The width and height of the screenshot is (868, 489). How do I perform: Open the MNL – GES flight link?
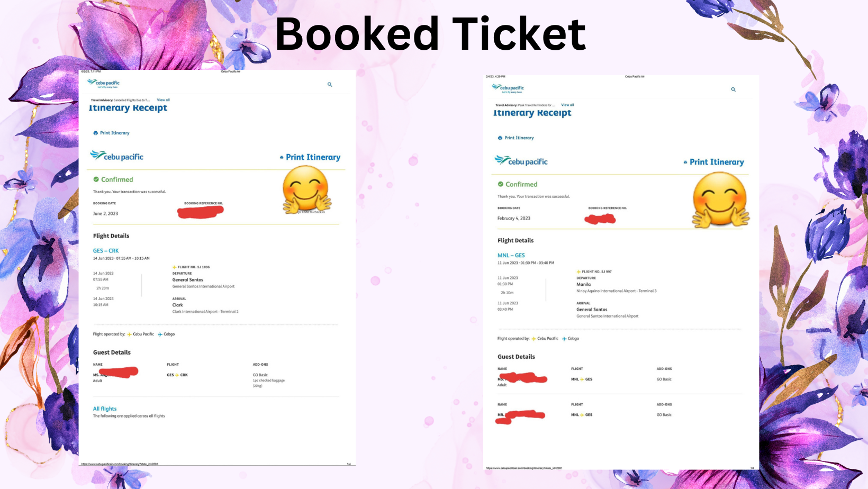tap(511, 255)
